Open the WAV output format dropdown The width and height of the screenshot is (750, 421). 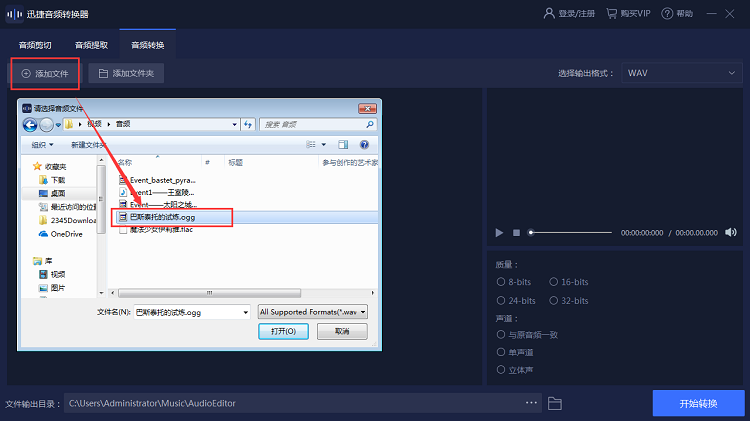pyautogui.click(x=682, y=73)
